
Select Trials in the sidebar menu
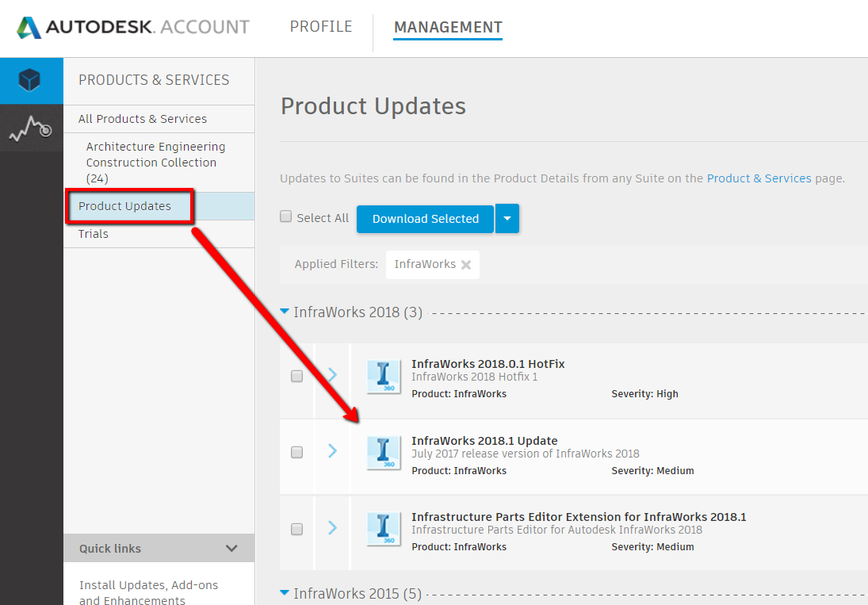tap(94, 234)
